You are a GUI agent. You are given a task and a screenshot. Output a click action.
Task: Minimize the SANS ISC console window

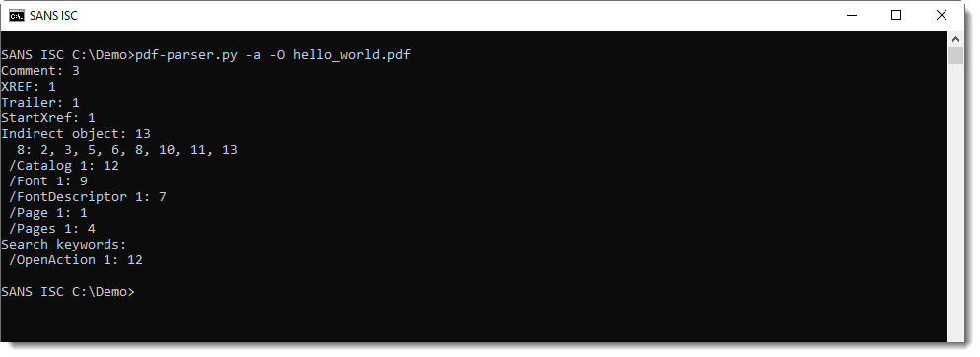(851, 16)
